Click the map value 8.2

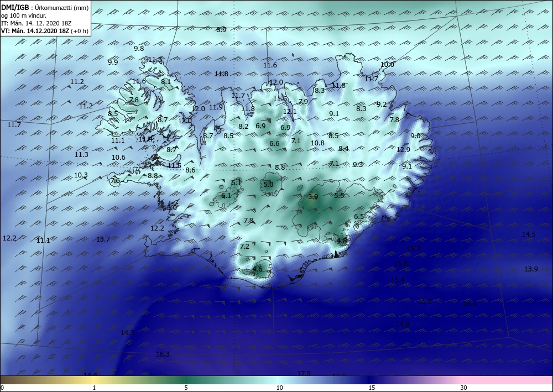coord(243,127)
